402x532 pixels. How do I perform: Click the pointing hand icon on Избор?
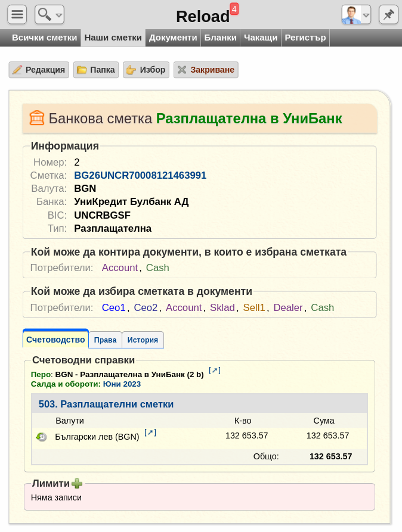[x=131, y=70]
